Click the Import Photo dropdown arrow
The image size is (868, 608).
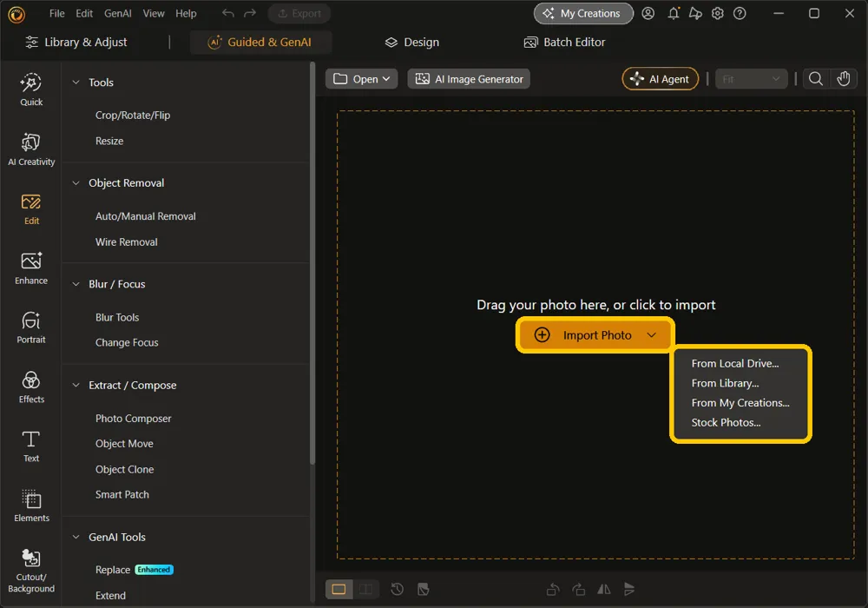coord(652,335)
